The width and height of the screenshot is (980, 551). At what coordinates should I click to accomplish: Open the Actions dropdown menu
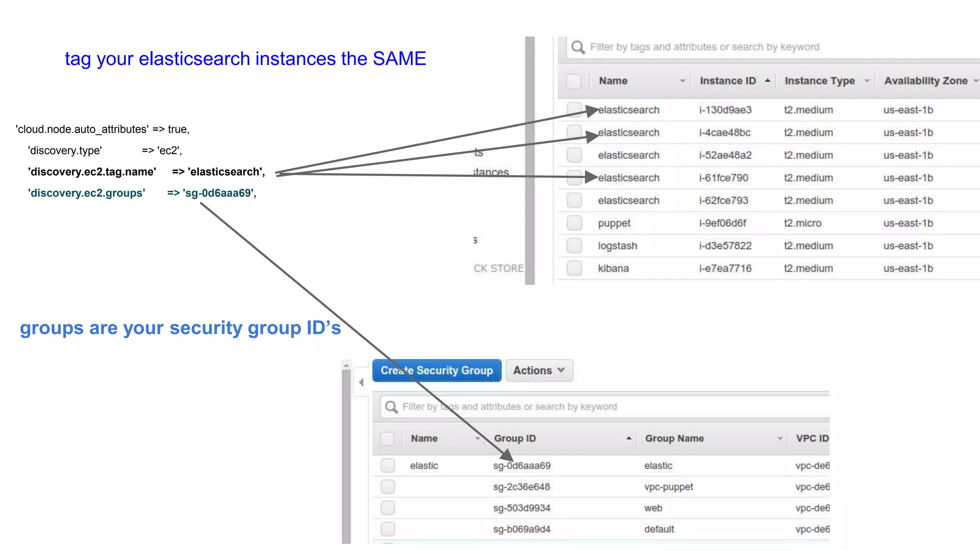click(539, 371)
